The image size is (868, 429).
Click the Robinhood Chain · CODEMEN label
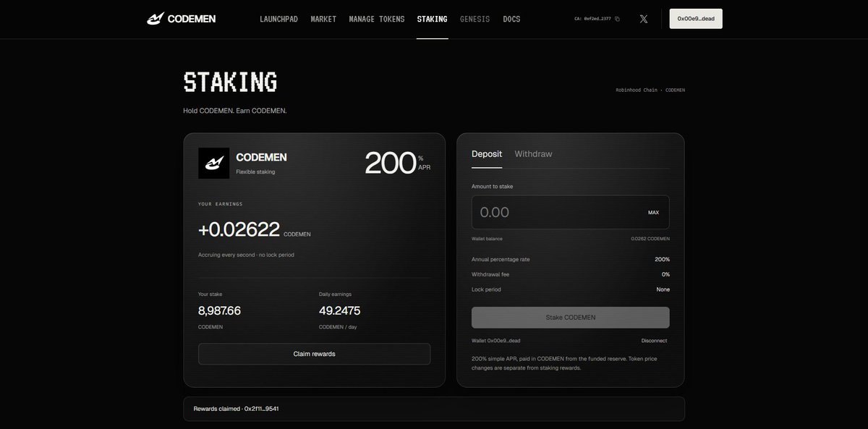pos(650,90)
